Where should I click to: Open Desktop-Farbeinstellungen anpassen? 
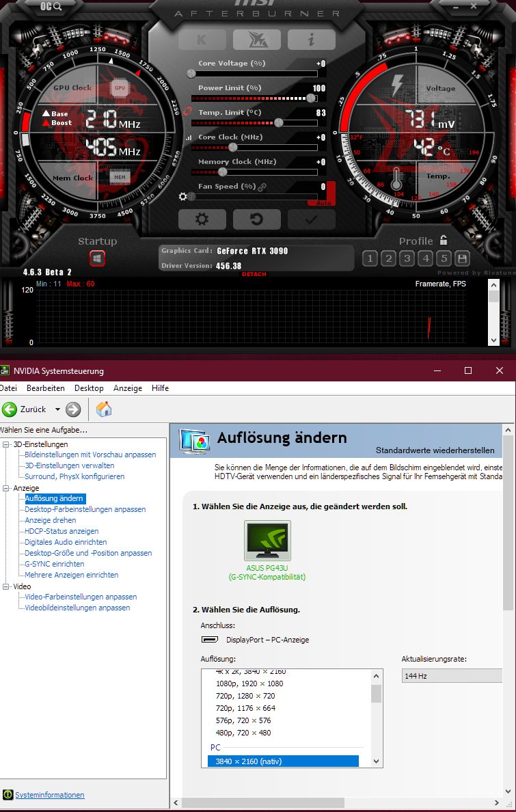pos(85,510)
